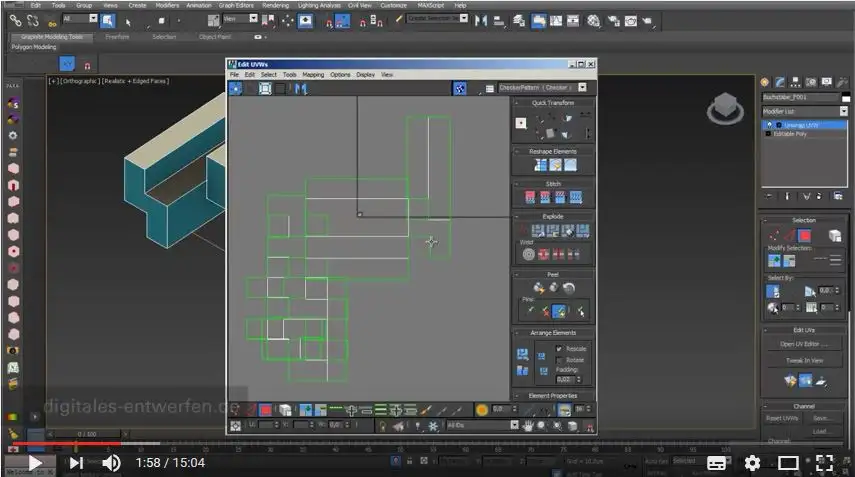
Task: Enable the Rotate checkbox in Arrange Elements
Action: pyautogui.click(x=559, y=360)
